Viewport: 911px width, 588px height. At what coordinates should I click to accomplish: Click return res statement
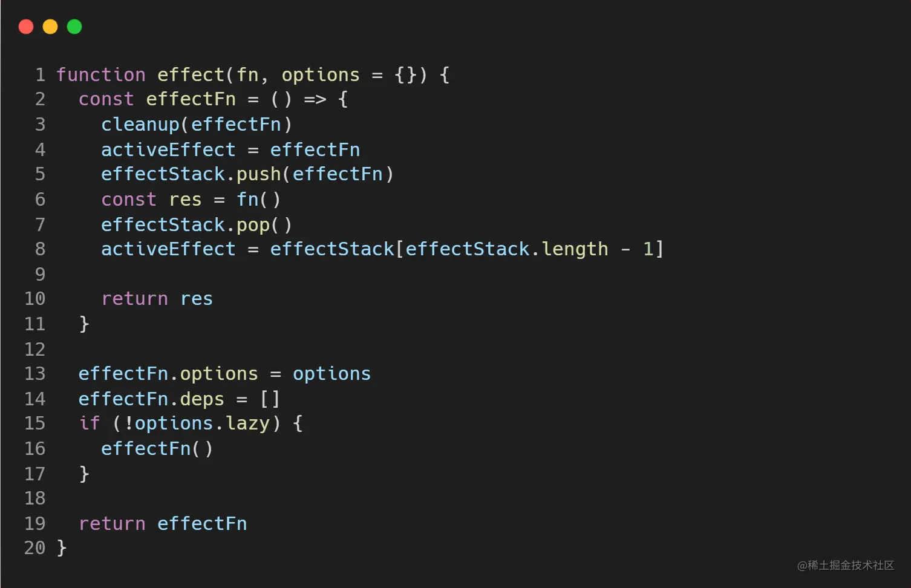click(157, 299)
